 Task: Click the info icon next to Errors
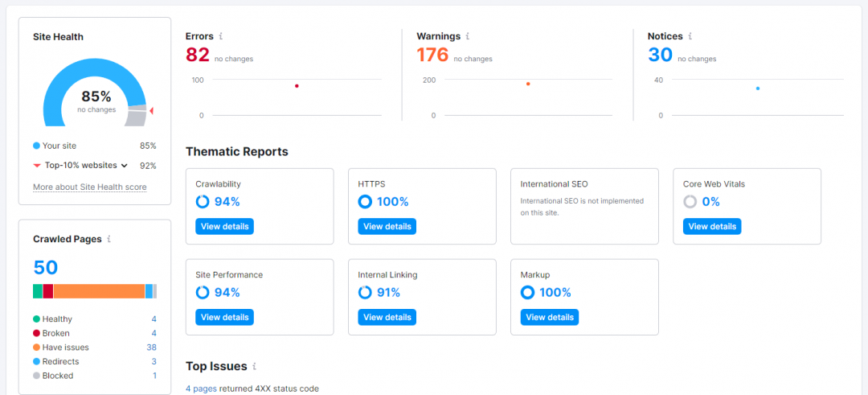[221, 36]
